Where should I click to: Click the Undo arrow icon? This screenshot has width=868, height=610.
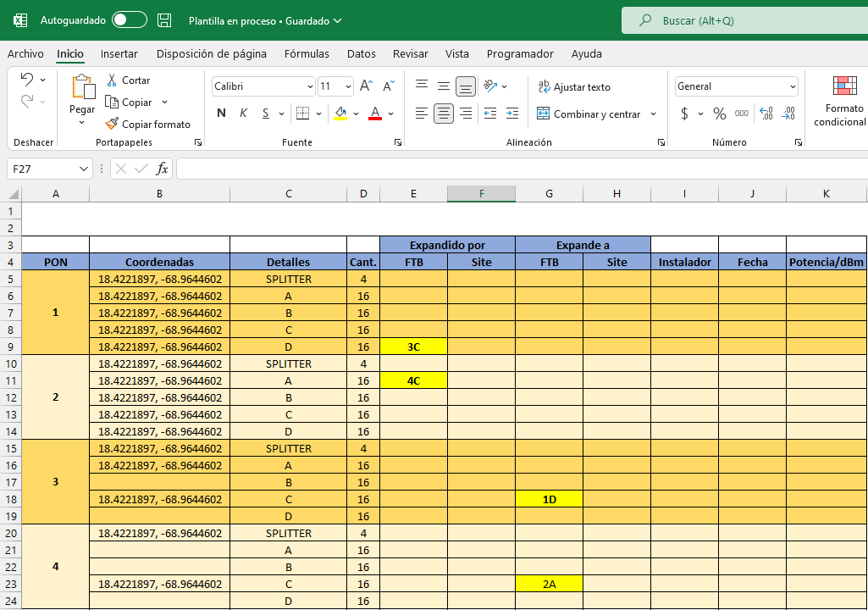(x=26, y=80)
